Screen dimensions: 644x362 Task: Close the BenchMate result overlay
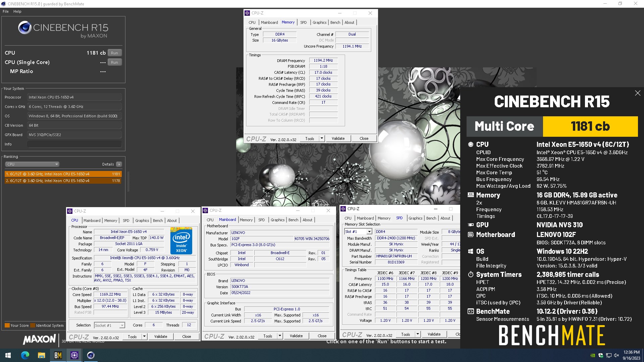tap(638, 93)
